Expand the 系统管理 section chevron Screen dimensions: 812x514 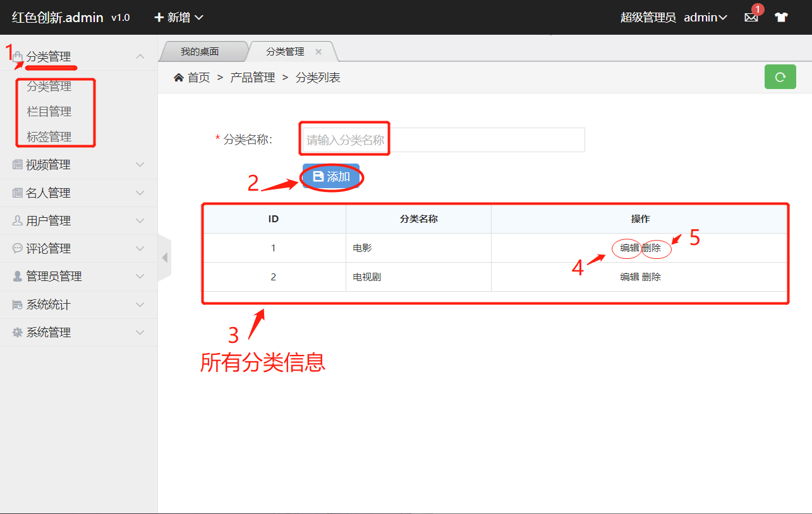(140, 333)
